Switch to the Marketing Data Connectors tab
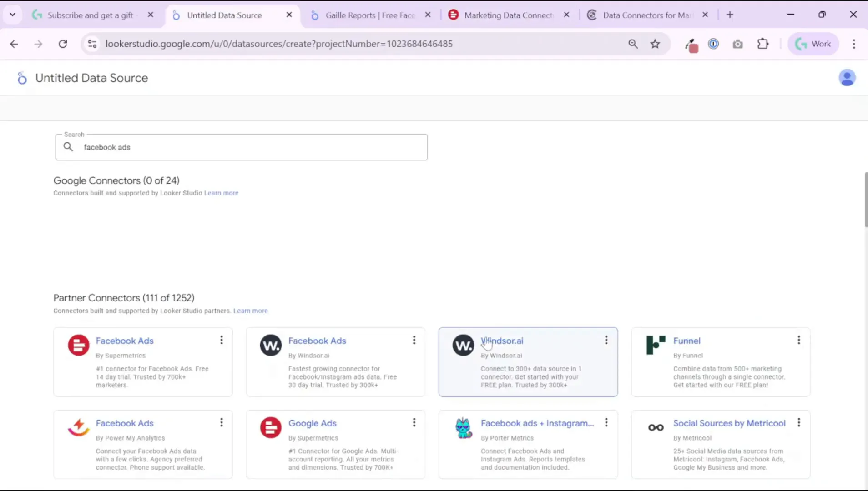This screenshot has width=868, height=491. [507, 15]
